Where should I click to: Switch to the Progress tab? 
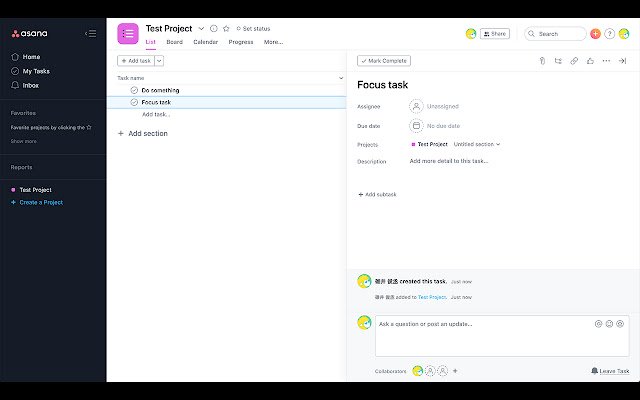(241, 42)
